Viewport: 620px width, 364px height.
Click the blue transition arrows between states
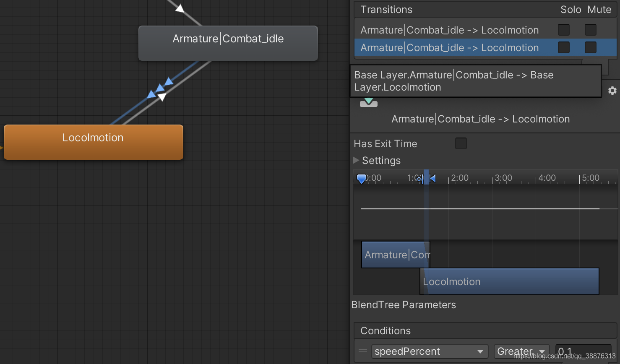click(160, 88)
